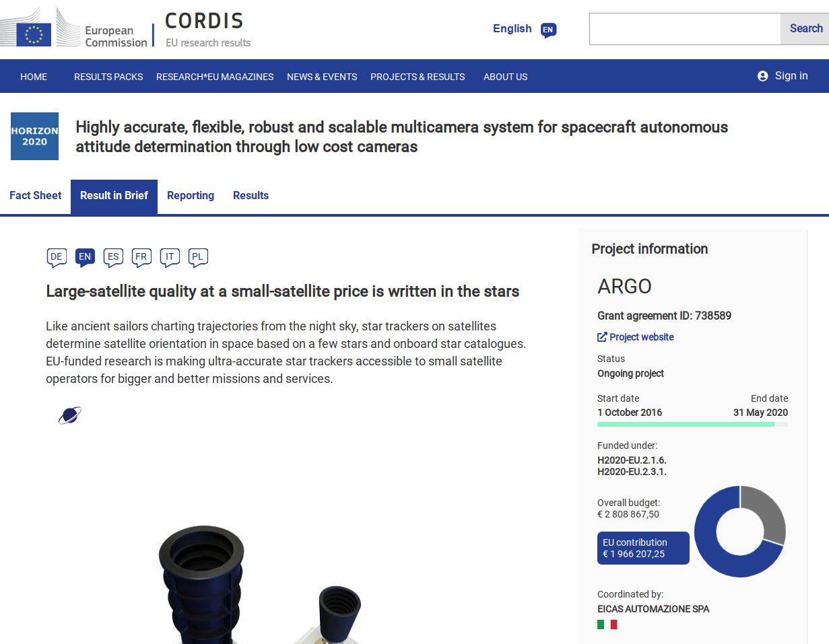The width and height of the screenshot is (829, 644).
Task: Switch article language to DE
Action: click(57, 257)
